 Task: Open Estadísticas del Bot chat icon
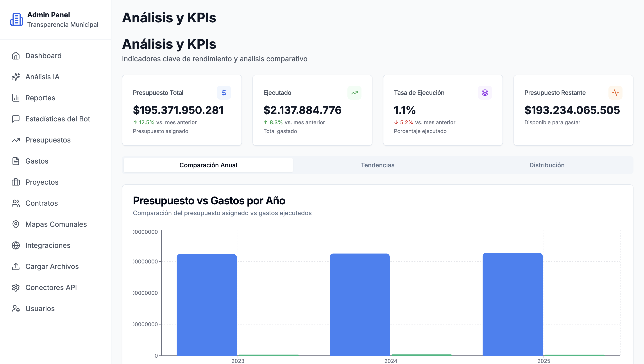pos(16,119)
